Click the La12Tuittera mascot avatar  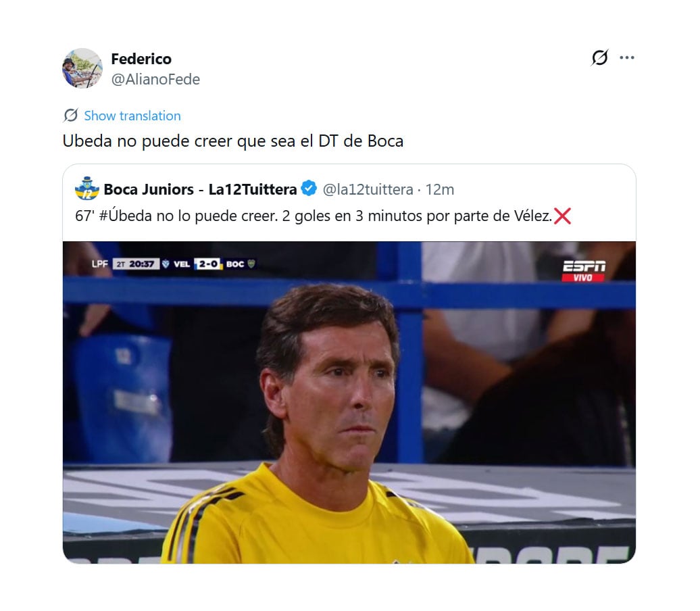[x=87, y=188]
